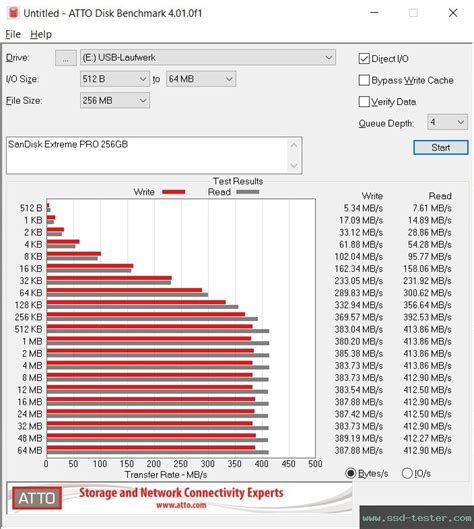Click the 385.38 MB/s write result
The image size is (474, 529).
point(358,354)
